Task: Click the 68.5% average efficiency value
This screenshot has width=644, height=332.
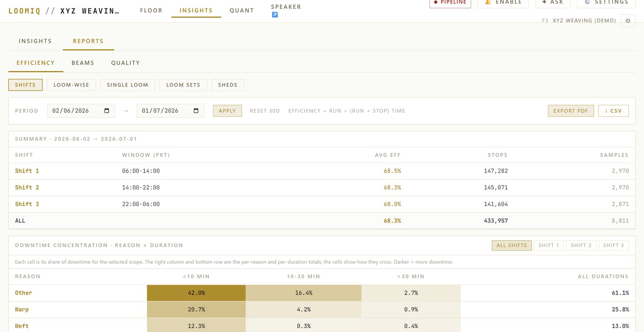Action: click(392, 171)
